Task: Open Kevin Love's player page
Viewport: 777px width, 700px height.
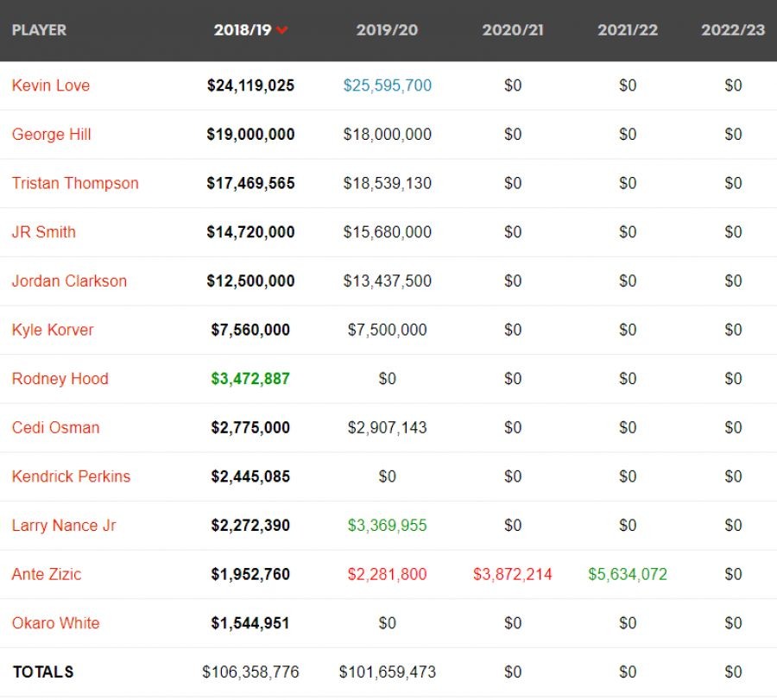Action: (51, 85)
